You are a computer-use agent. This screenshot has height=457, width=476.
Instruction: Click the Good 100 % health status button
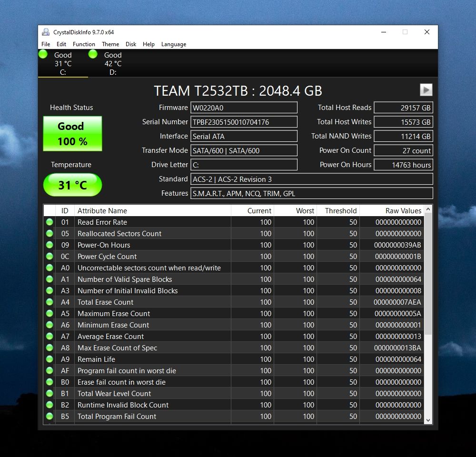pos(72,134)
